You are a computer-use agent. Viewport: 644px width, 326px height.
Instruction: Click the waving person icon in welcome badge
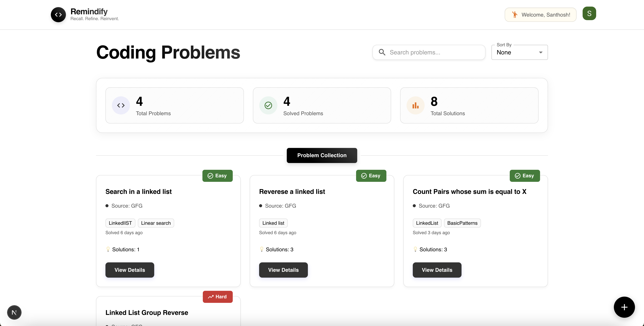point(514,15)
